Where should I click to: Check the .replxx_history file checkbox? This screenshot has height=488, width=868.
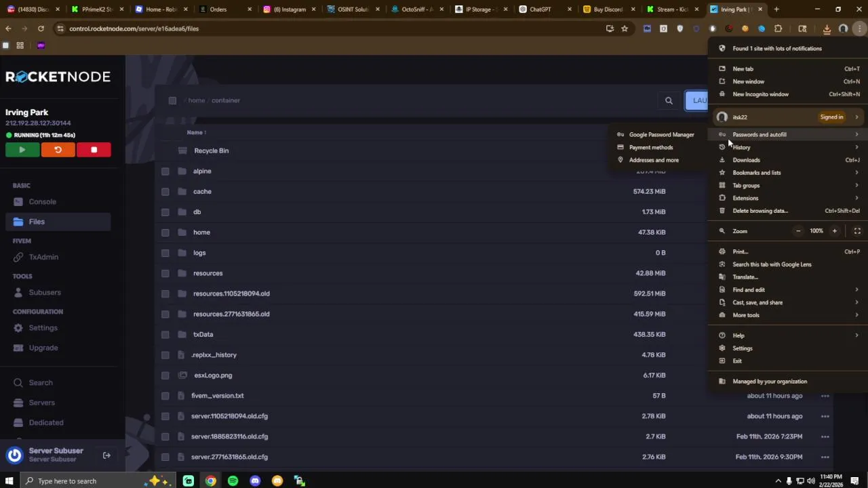coord(165,355)
